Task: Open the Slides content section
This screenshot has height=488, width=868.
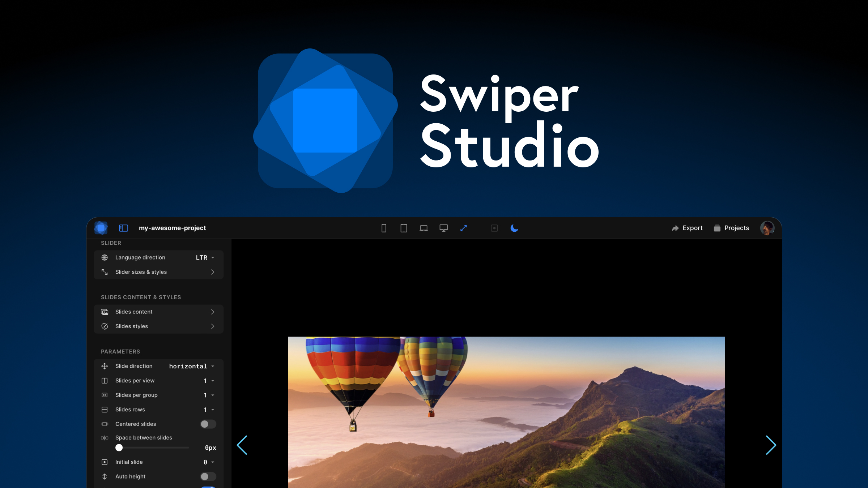Action: [158, 312]
